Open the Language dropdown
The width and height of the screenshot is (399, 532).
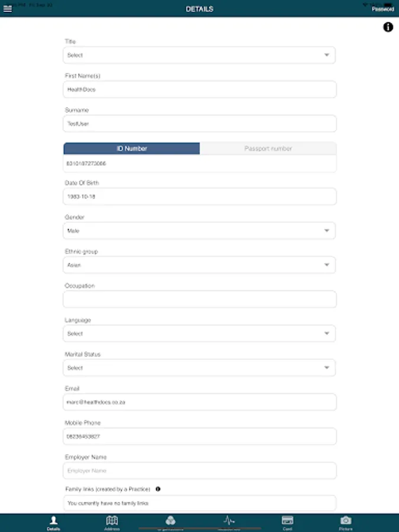point(199,333)
